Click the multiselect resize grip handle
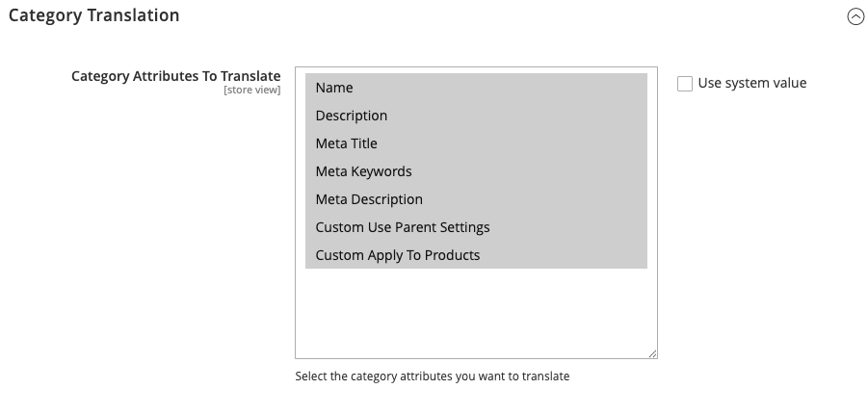 coord(652,353)
